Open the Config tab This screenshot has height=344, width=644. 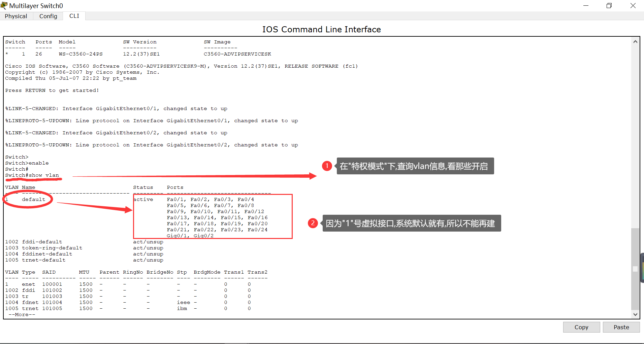click(x=48, y=16)
